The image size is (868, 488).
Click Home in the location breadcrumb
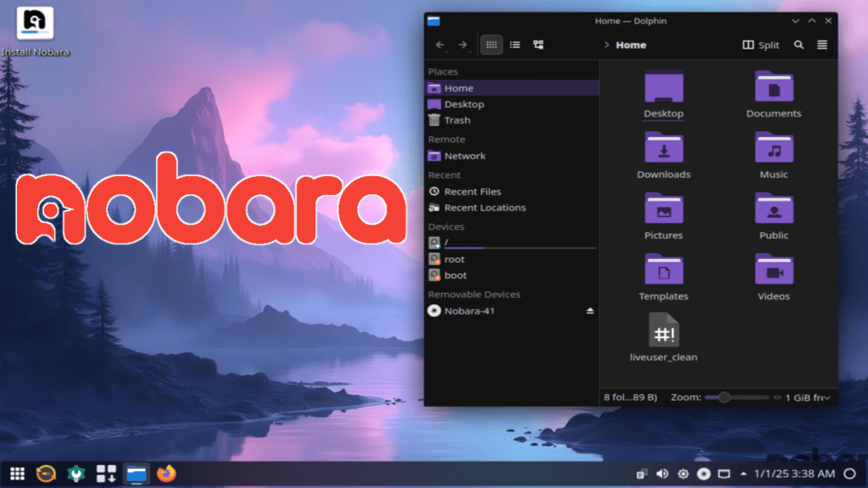pos(631,45)
